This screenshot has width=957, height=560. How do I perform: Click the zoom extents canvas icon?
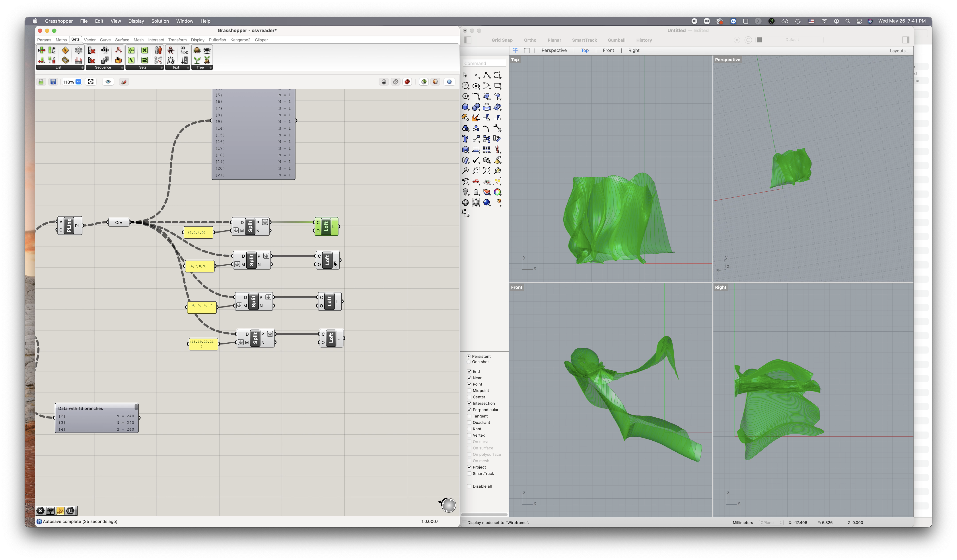(91, 82)
